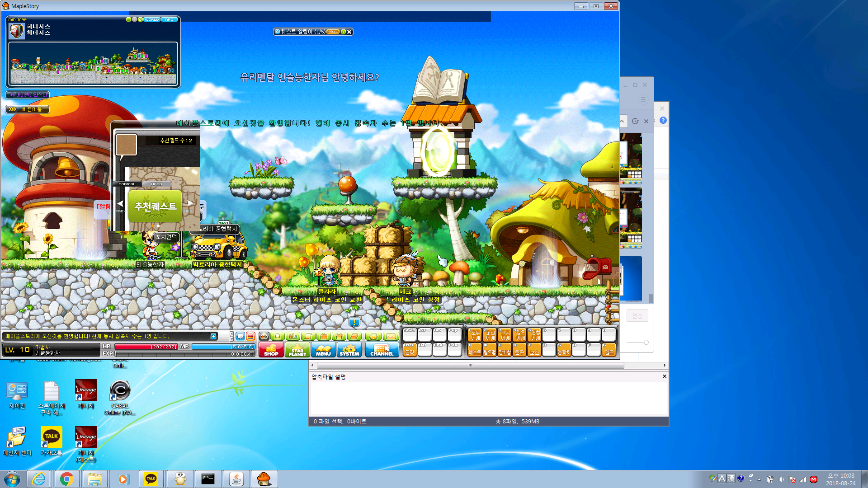Open the equipment shirt icon
Image resolution: width=868 pixels, height=488 pixels.
(x=339, y=336)
